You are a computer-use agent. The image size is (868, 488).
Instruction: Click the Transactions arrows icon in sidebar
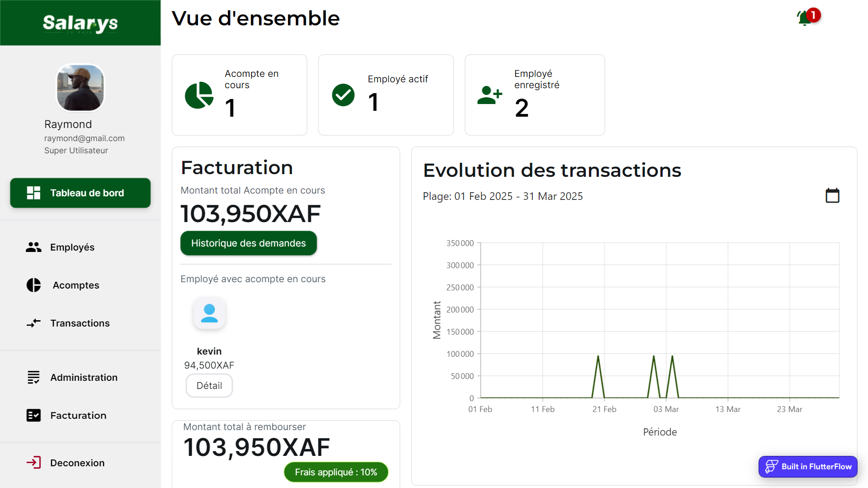(x=33, y=323)
